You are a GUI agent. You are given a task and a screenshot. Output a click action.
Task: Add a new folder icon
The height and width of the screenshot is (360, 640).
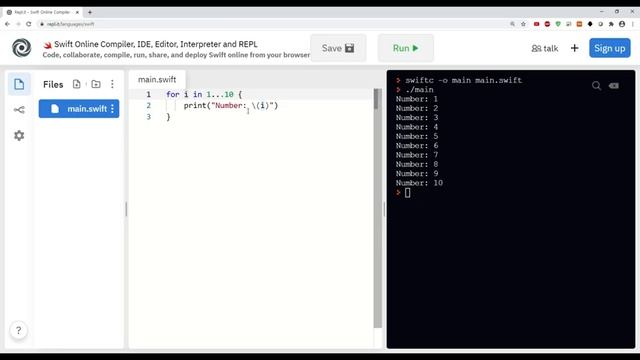(x=96, y=84)
